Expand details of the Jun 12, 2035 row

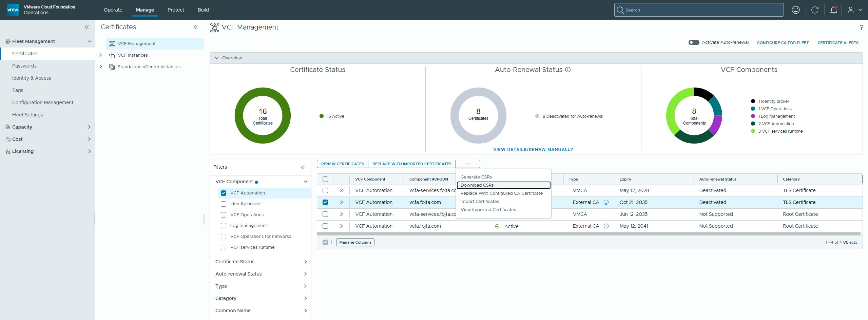tap(342, 214)
